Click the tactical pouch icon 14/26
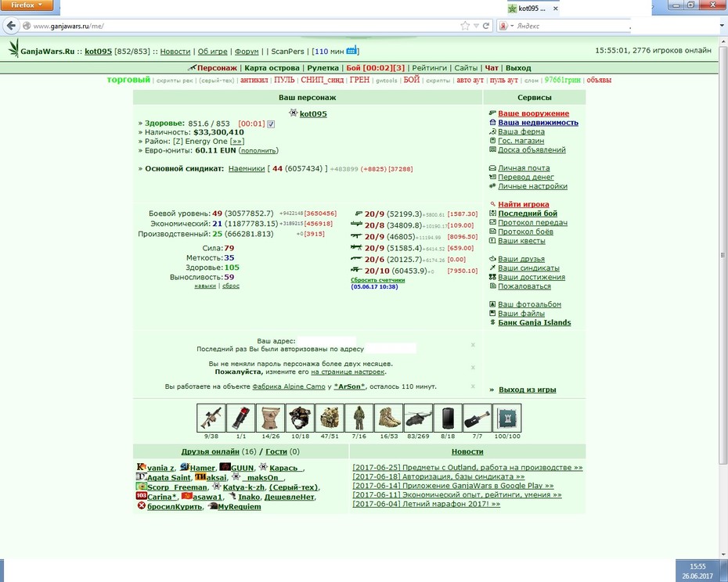This screenshot has width=728, height=582. pyautogui.click(x=270, y=419)
